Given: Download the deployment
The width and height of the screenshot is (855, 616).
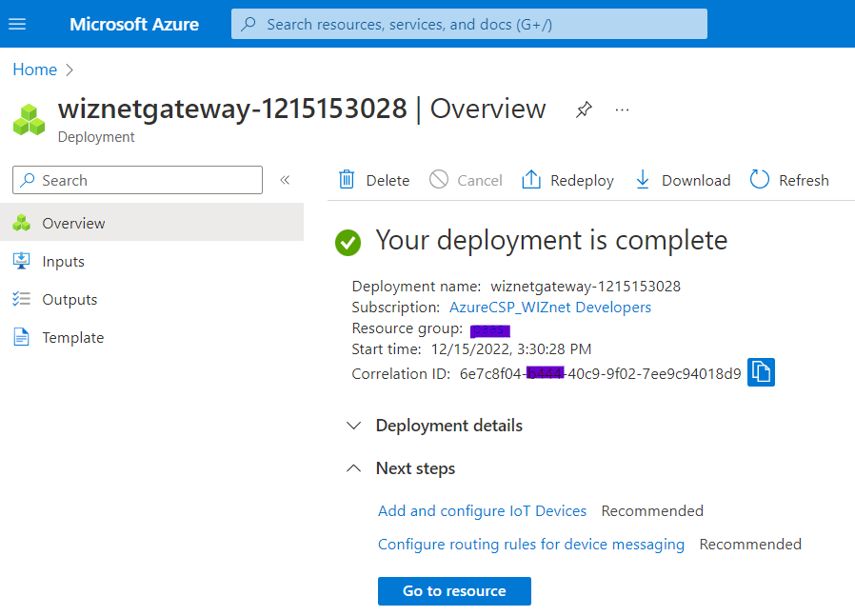Looking at the screenshot, I should pyautogui.click(x=684, y=180).
